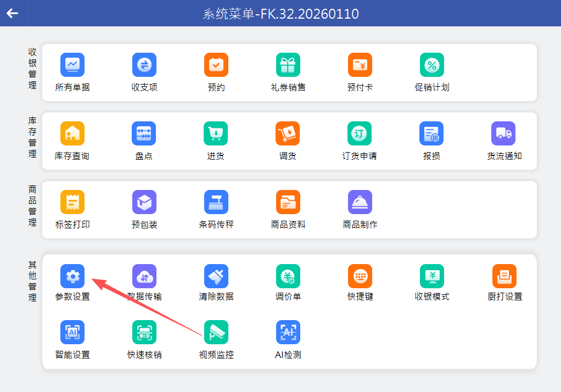Open 库存查询 inventory query icon
Image resolution: width=561 pixels, height=392 pixels.
72,133
